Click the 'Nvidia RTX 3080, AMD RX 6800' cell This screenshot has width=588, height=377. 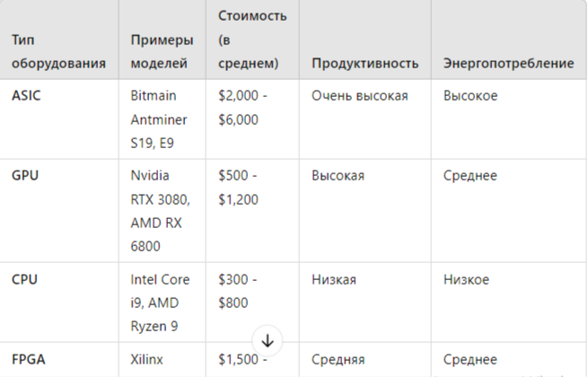click(x=162, y=210)
